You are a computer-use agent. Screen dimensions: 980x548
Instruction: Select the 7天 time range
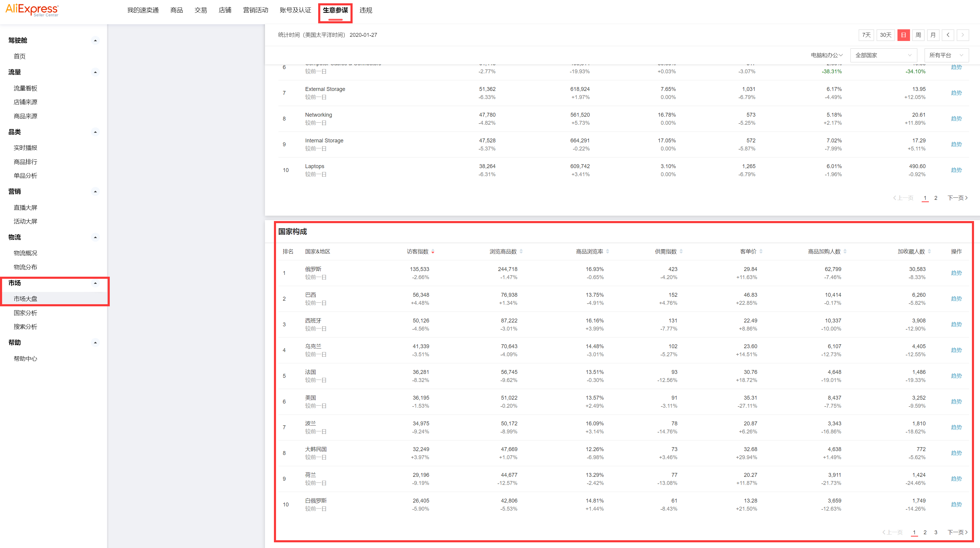pos(866,35)
